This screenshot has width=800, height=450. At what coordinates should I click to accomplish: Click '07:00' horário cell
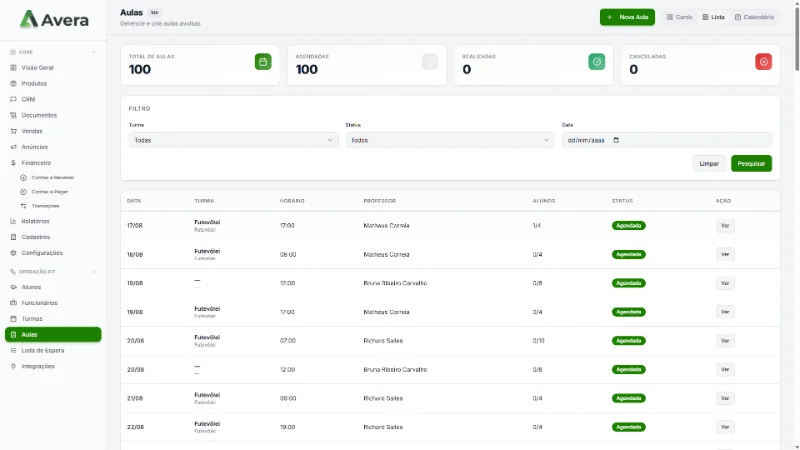tap(288, 341)
